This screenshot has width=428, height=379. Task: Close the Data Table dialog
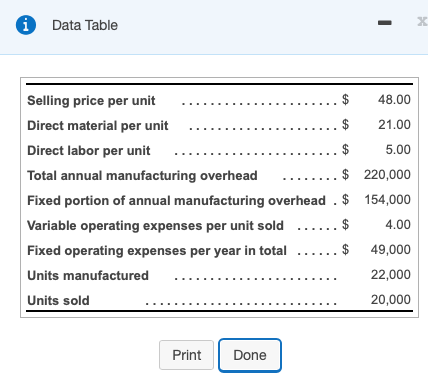[x=422, y=22]
